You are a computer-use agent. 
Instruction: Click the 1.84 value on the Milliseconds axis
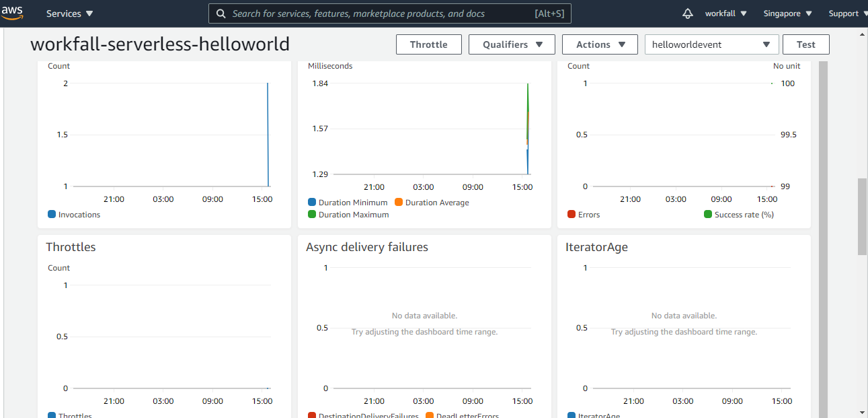[x=319, y=83]
